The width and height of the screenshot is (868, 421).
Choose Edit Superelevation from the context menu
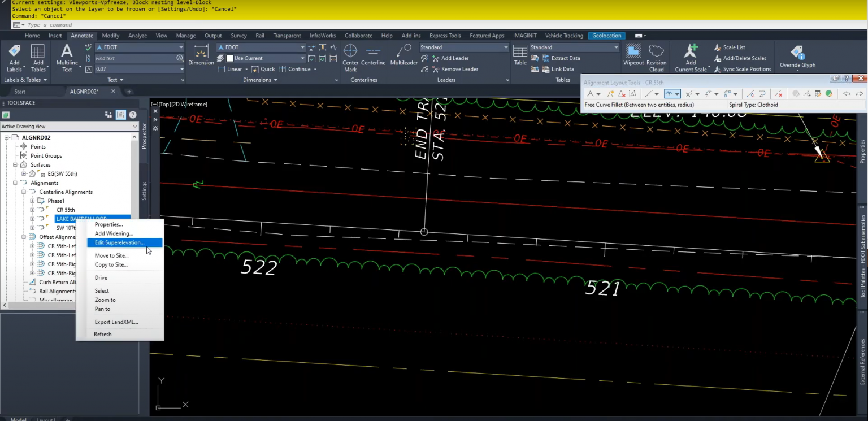pyautogui.click(x=119, y=242)
